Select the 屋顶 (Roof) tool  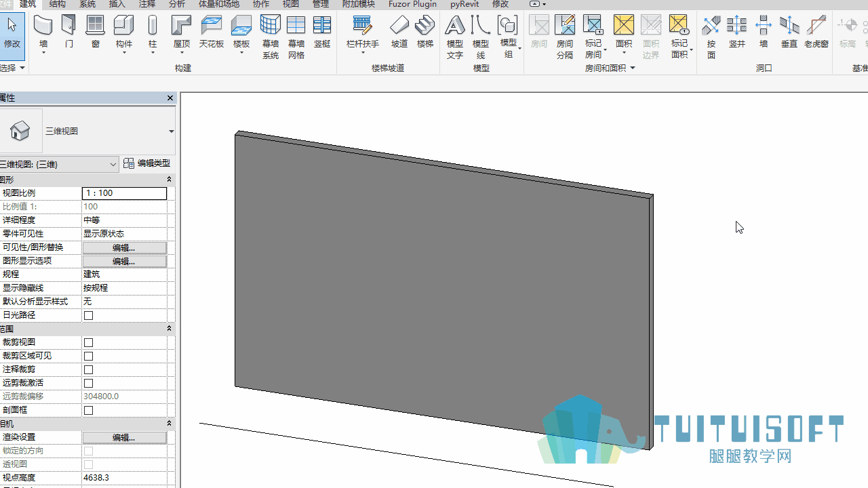182,34
